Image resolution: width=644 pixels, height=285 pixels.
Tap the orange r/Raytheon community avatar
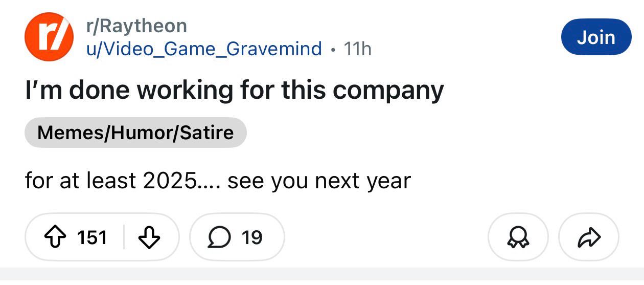pos(49,37)
